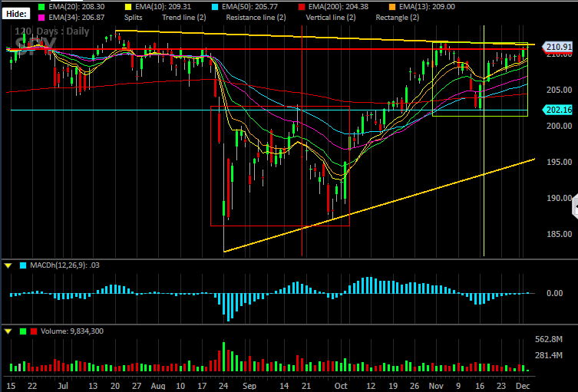The height and width of the screenshot is (392, 578).
Task: Click the Trend line (2) legend item
Action: pos(184,18)
